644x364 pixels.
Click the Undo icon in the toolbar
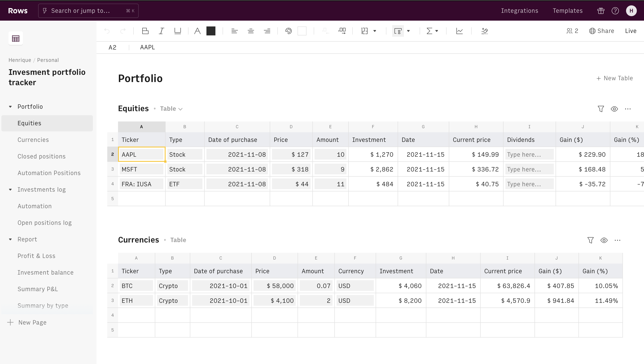[x=107, y=31]
